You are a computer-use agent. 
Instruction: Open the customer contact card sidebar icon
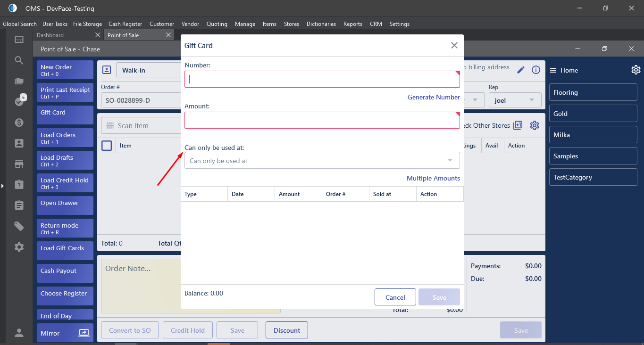tap(19, 143)
